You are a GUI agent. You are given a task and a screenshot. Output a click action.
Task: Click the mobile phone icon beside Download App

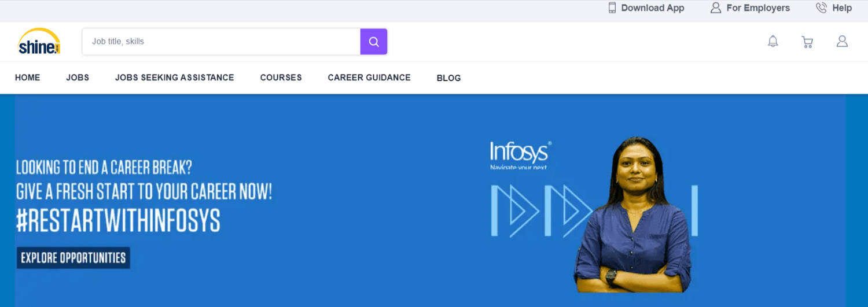[x=612, y=8]
